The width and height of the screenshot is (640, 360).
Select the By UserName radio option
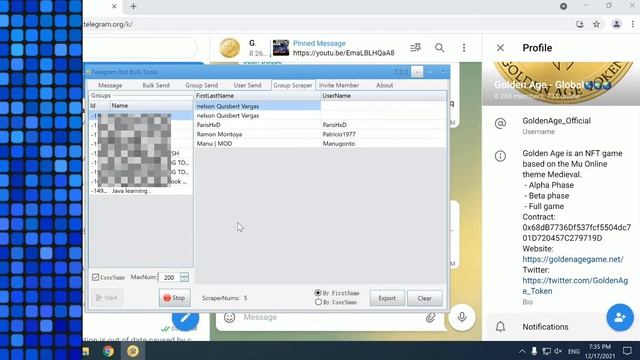click(318, 302)
